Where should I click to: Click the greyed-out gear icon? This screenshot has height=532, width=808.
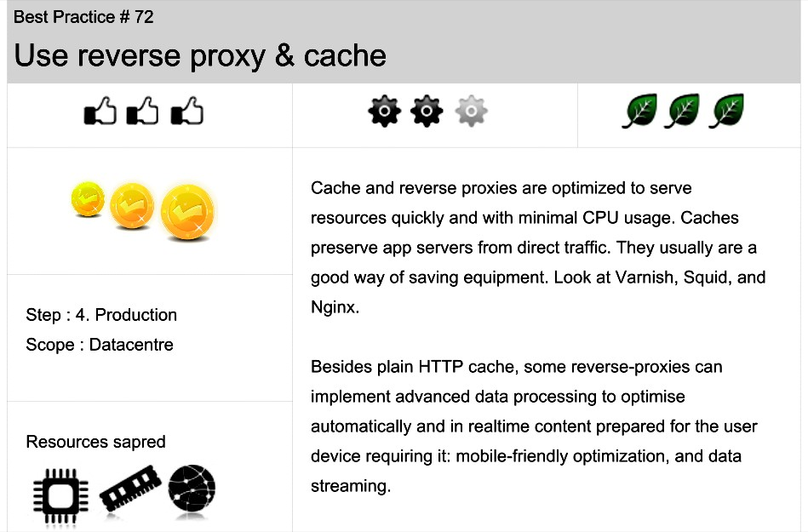(471, 111)
